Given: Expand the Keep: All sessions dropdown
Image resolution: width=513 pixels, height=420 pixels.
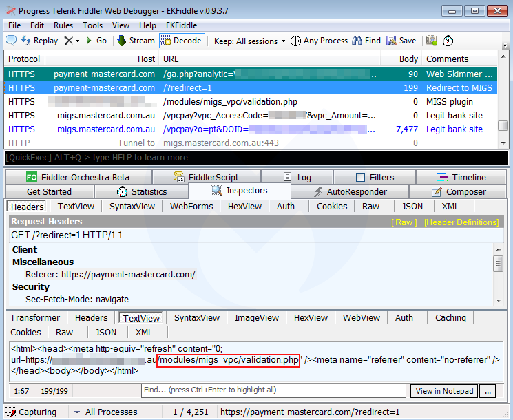Looking at the screenshot, I should click(x=249, y=41).
